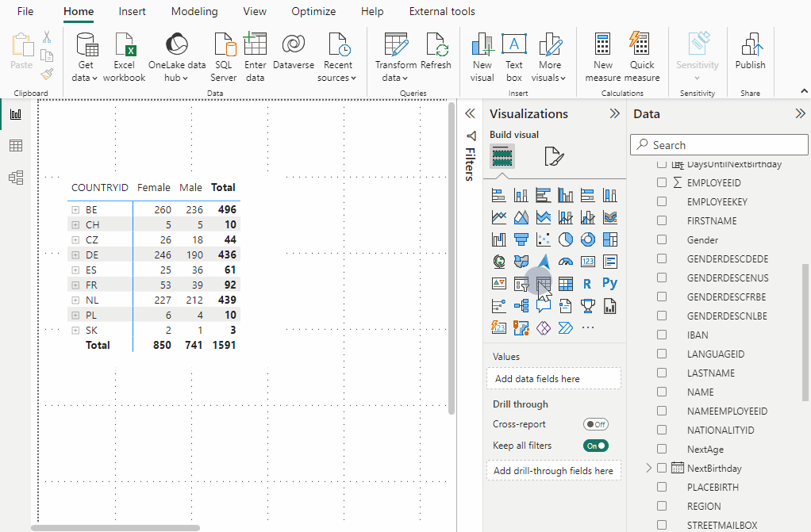This screenshot has height=532, width=811.
Task: Click the Publish button
Action: pos(750,51)
